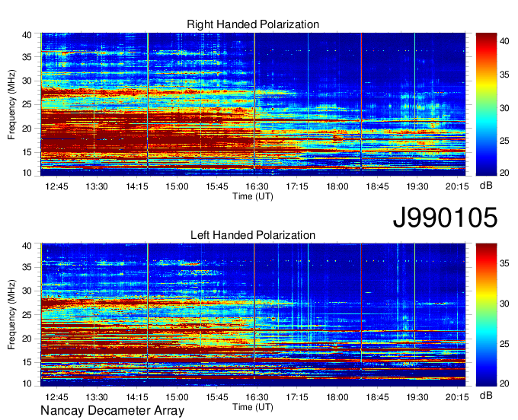This screenshot has height=420, width=518.
Task: Click 40 MHz tick on right-handed frequency axis
Action: click(27, 35)
